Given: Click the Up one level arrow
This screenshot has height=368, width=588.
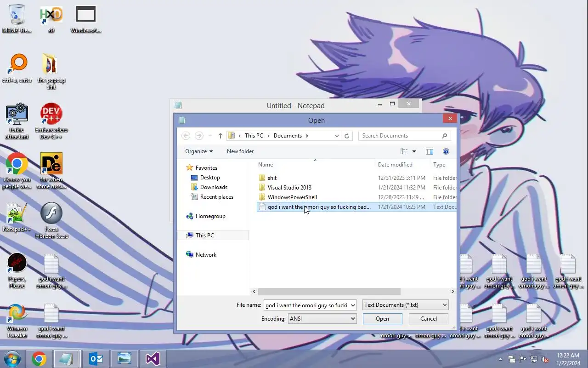Looking at the screenshot, I should pos(220,136).
